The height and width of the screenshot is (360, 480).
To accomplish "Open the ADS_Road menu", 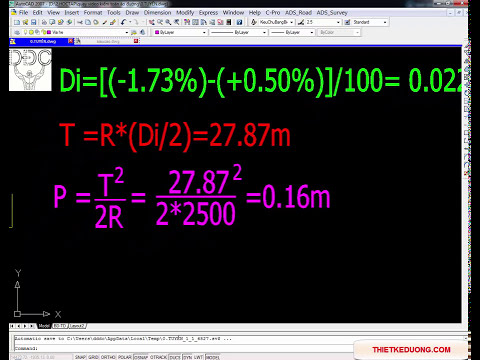I will [x=298, y=13].
